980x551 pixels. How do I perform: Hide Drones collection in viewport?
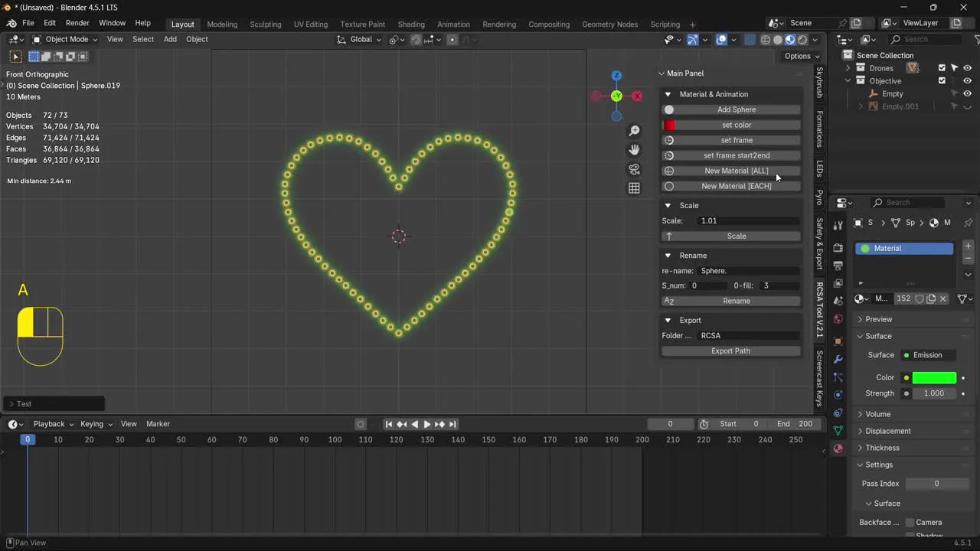click(x=967, y=68)
